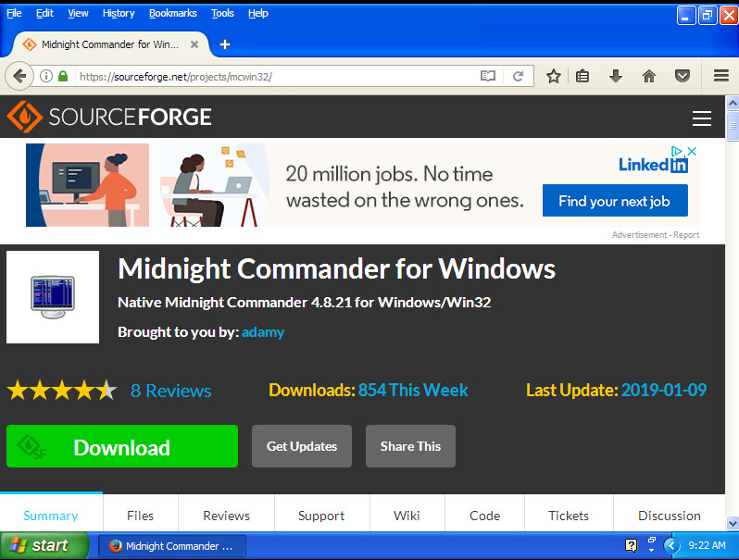
Task: Toggle Reader View in the address bar
Action: point(488,76)
